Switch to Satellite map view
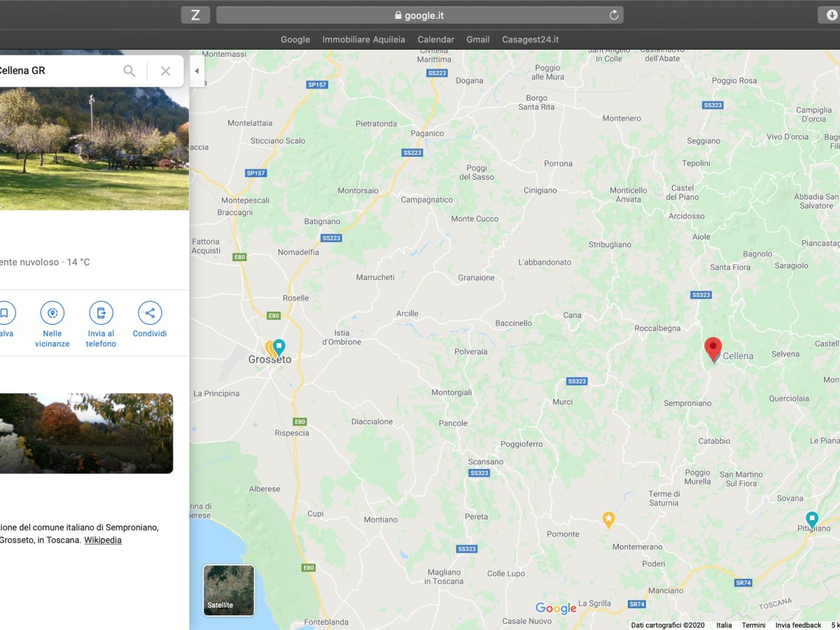840x630 pixels. pyautogui.click(x=229, y=590)
